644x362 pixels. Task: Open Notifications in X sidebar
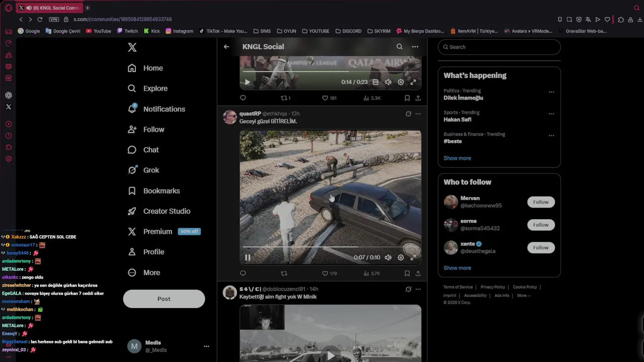[x=156, y=109]
